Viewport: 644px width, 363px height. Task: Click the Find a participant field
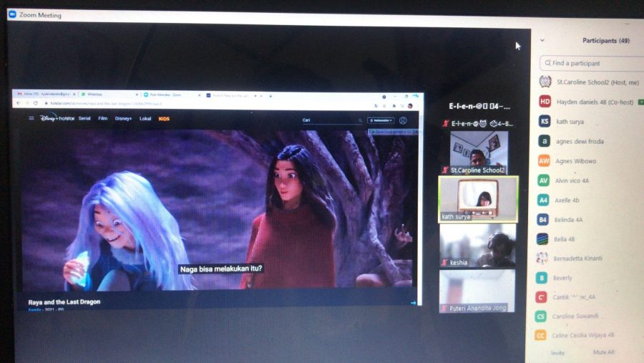click(587, 63)
